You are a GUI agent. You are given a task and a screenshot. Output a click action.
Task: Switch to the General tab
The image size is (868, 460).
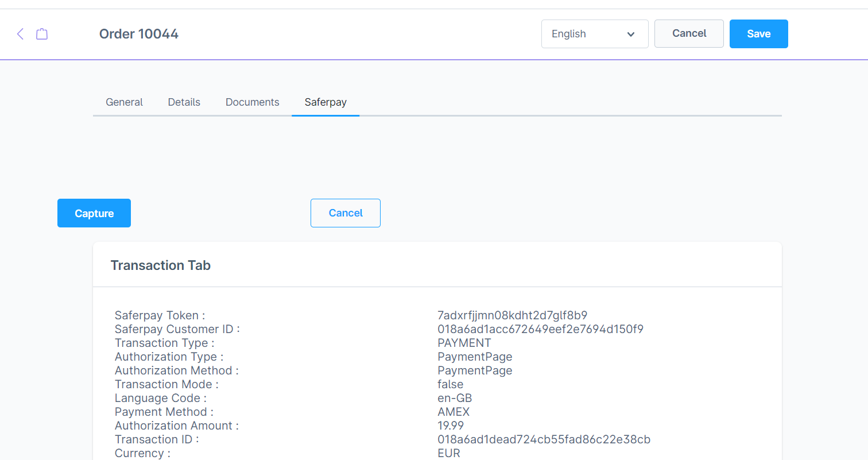124,102
